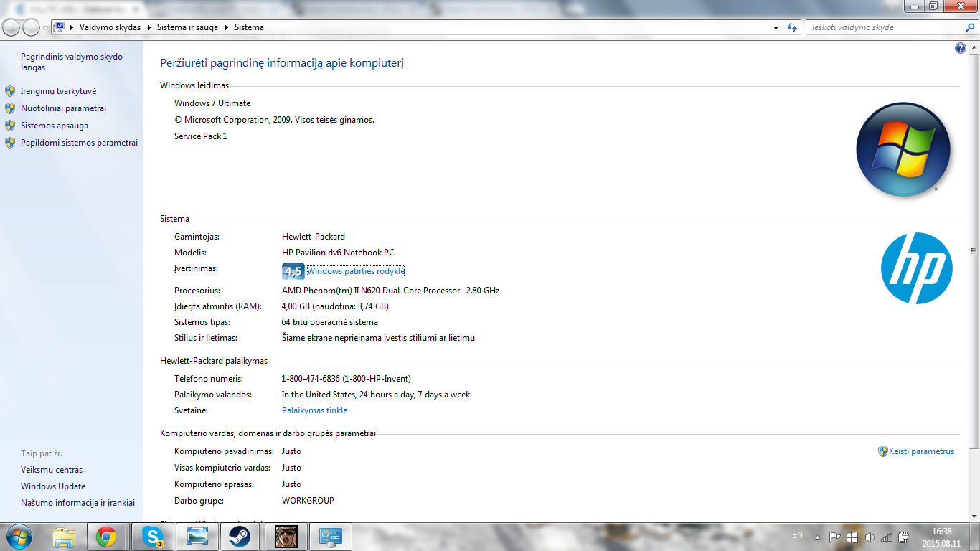980x551 pixels.
Task: Click the shield icon beside Įrenginių tvarkytuvė
Action: point(10,91)
